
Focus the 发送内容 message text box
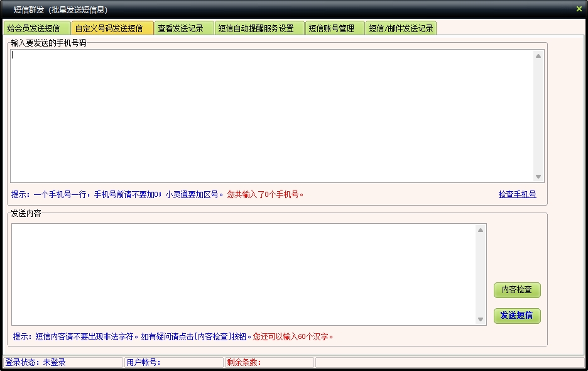245,274
